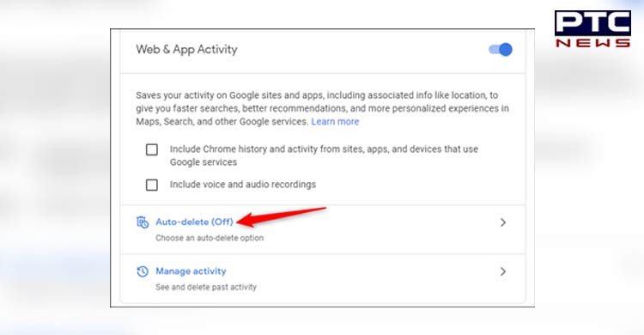Open the Learn more link
644x335 pixels.
(x=335, y=122)
